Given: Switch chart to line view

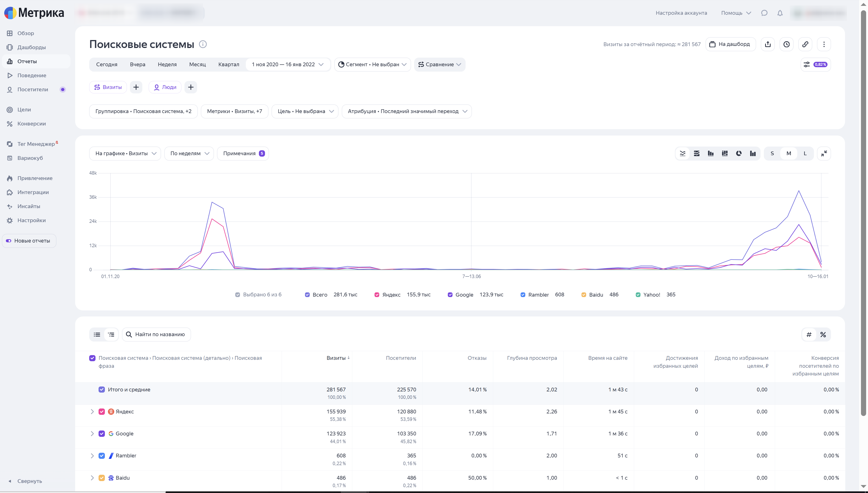Looking at the screenshot, I should [x=682, y=153].
